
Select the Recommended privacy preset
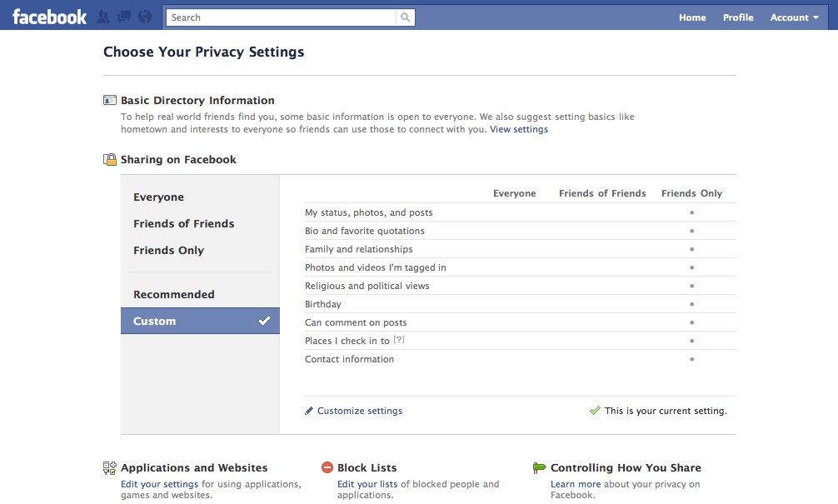[x=200, y=294]
